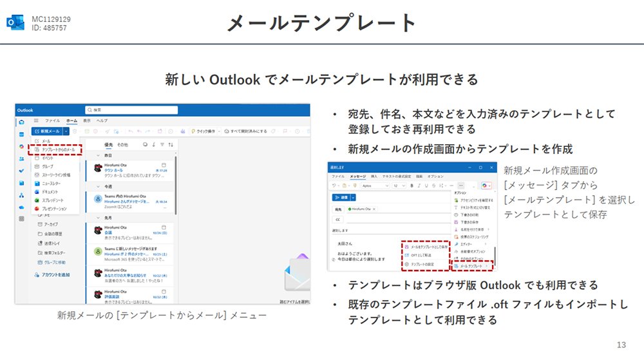Click Undo icon in compose window toolbar

point(334,186)
